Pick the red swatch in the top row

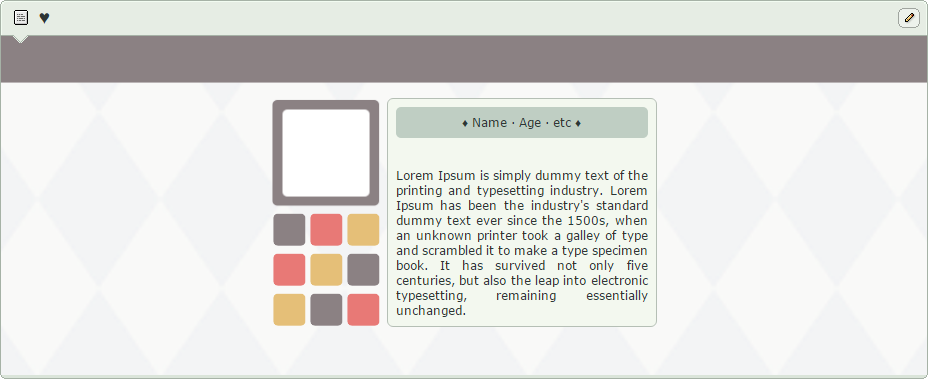tap(326, 230)
